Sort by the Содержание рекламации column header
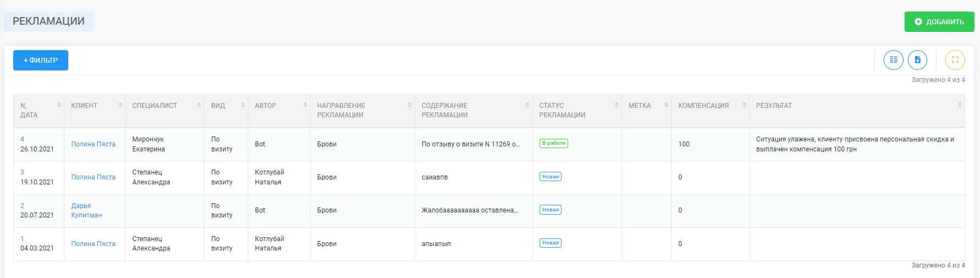This screenshot has height=278, width=980. (x=445, y=110)
